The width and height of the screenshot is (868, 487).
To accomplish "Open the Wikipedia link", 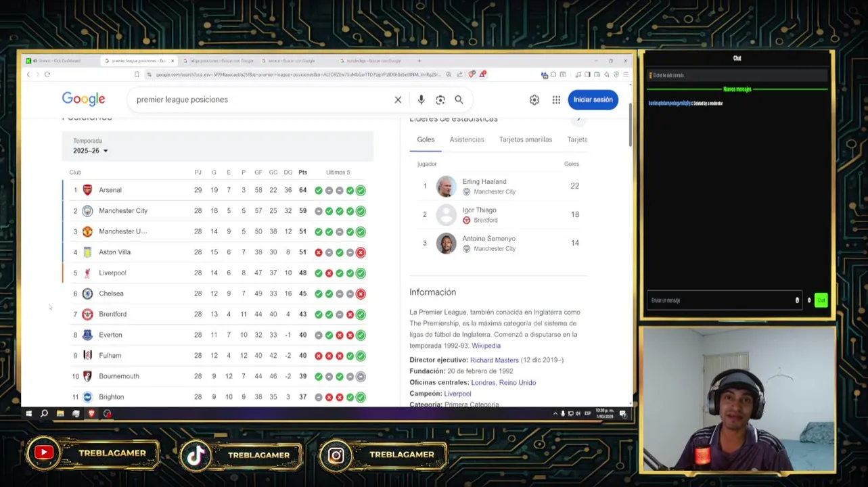I will tap(486, 346).
